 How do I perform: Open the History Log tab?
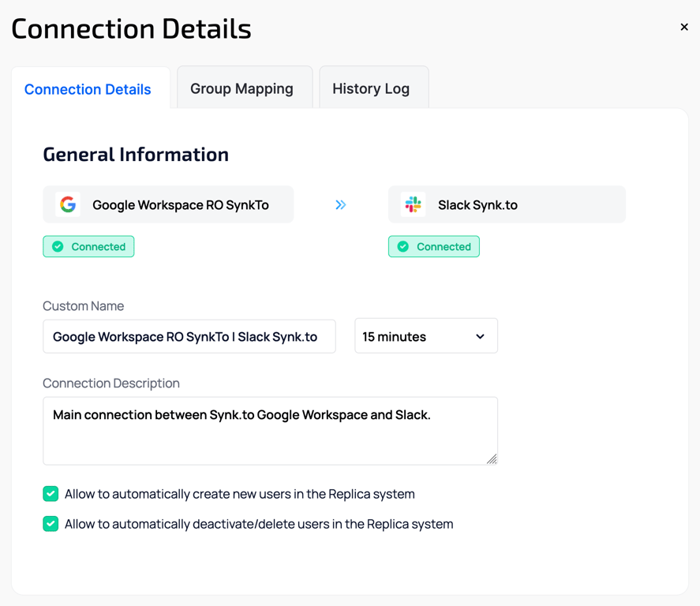371,88
